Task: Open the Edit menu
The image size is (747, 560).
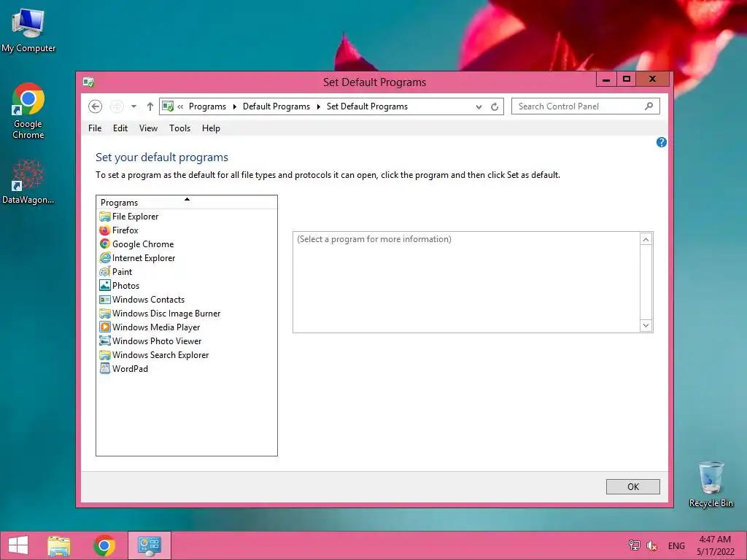Action: [x=120, y=128]
